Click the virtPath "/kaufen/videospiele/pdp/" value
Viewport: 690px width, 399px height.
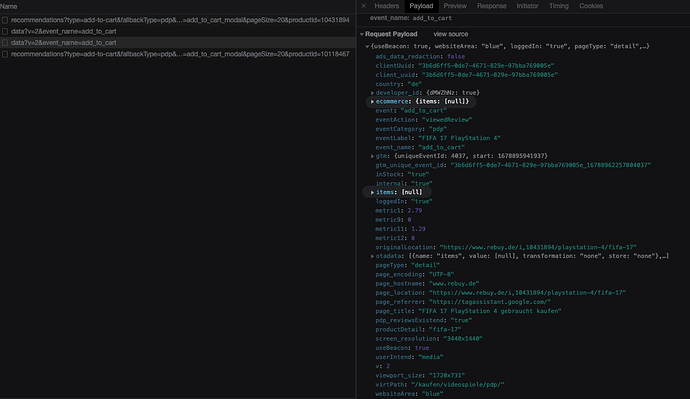pos(457,384)
